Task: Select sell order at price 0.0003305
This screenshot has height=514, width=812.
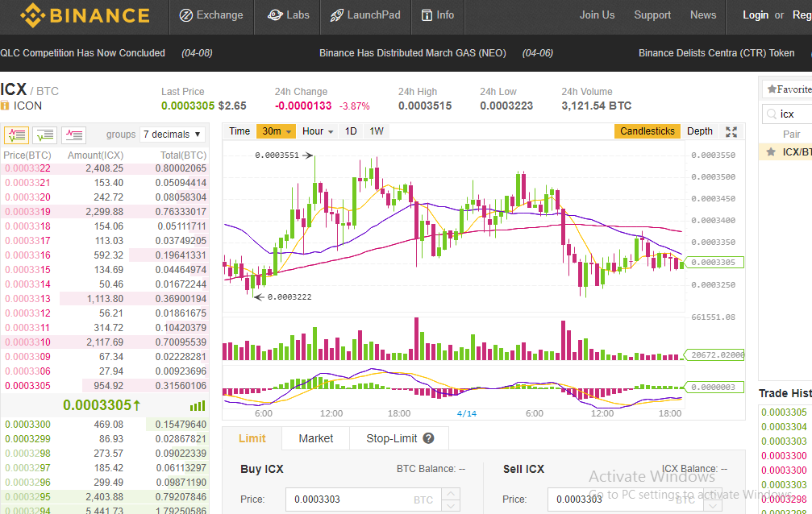Action: click(x=105, y=386)
